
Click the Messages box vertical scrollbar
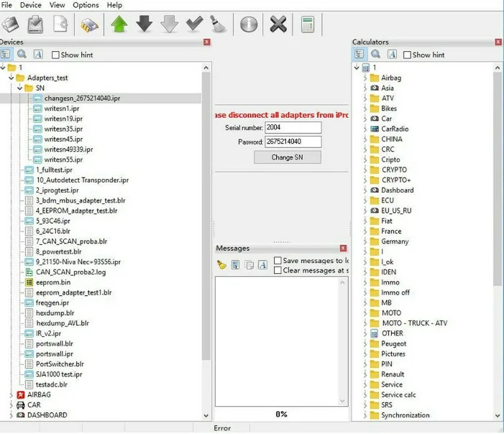point(342,341)
